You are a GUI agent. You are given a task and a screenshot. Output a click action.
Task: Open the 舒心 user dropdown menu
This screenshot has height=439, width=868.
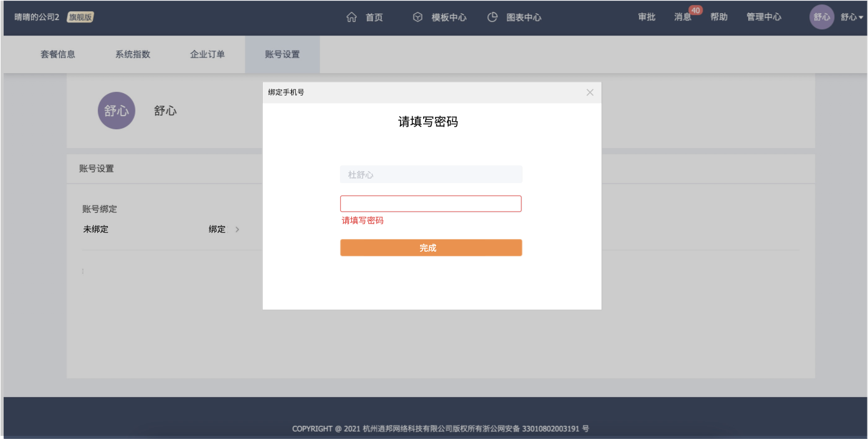pos(852,17)
